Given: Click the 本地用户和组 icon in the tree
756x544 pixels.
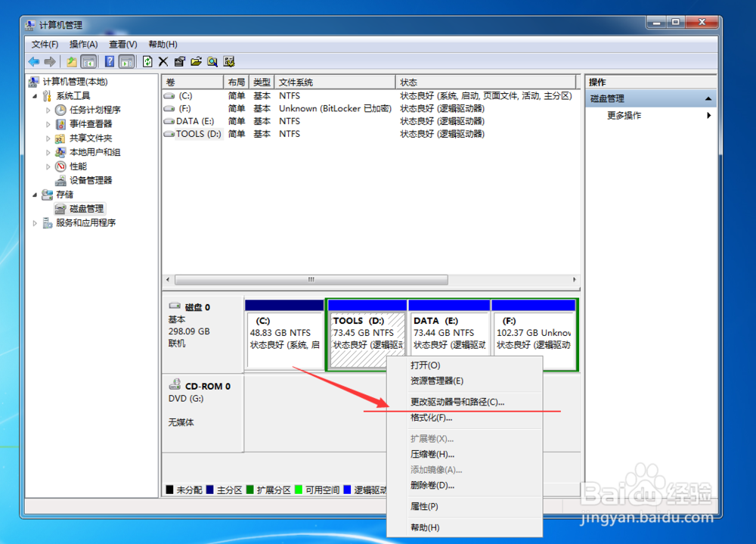Looking at the screenshot, I should click(60, 153).
